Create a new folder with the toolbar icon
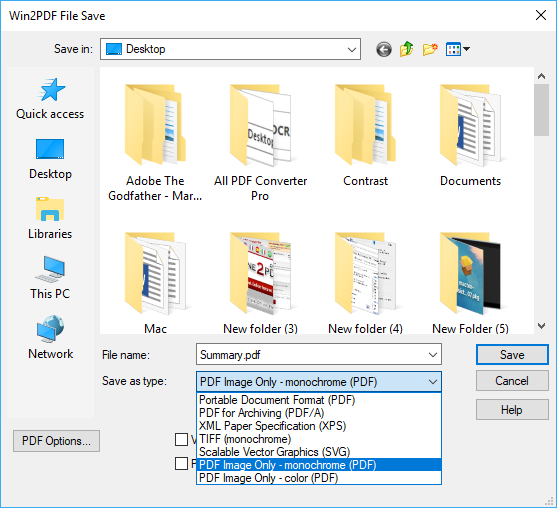This screenshot has width=557, height=508. tap(430, 49)
